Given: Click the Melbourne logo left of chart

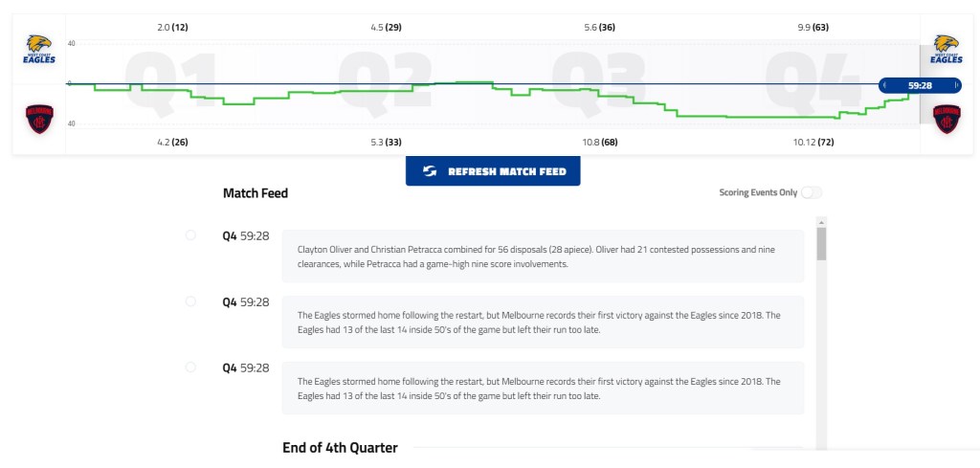Looking at the screenshot, I should click(39, 119).
